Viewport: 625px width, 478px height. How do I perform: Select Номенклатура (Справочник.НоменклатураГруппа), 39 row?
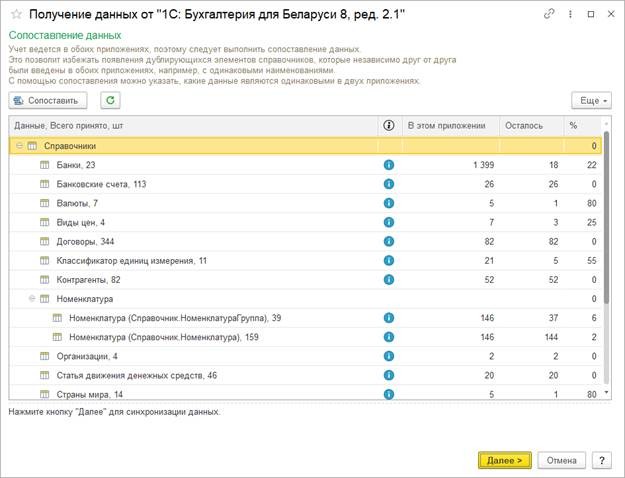(x=306, y=318)
